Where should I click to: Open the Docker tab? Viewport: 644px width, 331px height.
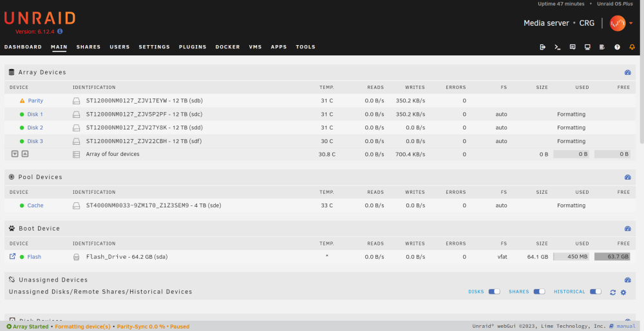pos(227,47)
